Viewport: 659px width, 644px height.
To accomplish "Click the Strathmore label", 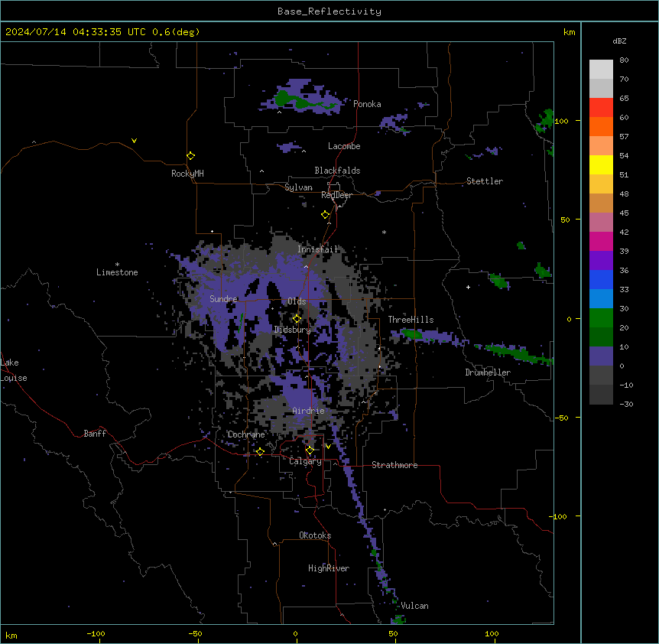I will [x=394, y=465].
